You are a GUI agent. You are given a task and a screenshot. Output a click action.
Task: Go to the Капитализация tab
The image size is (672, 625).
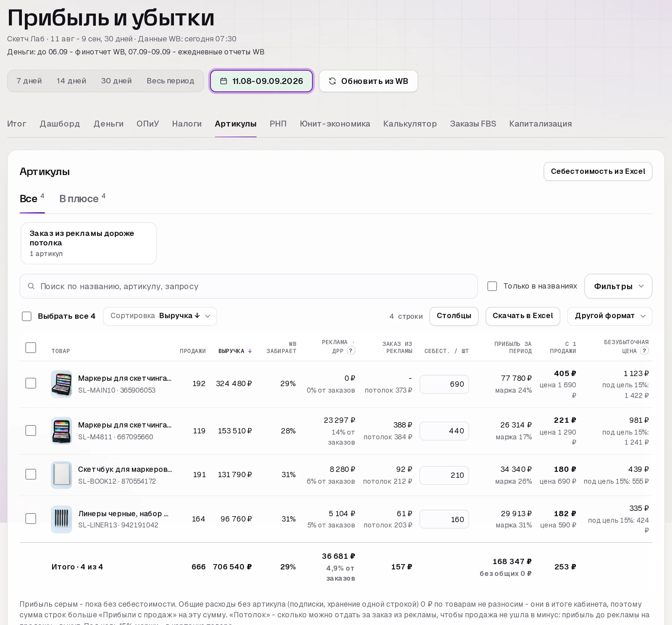tap(540, 124)
